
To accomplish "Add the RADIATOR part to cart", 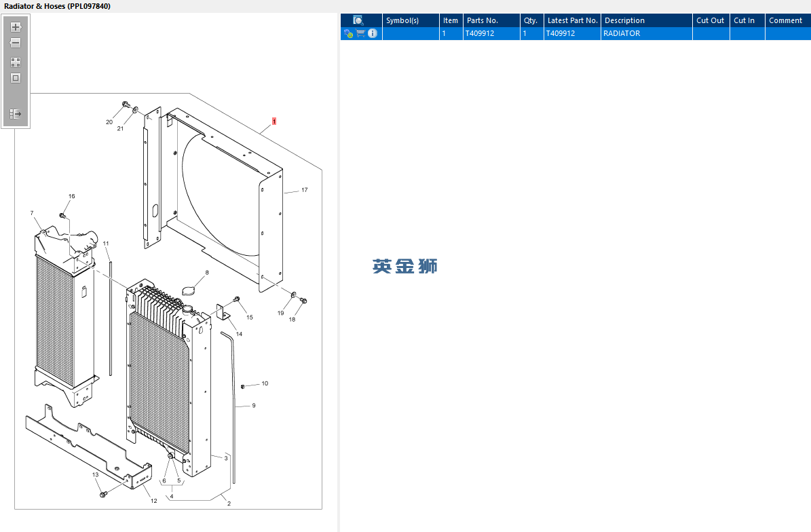I will [360, 33].
